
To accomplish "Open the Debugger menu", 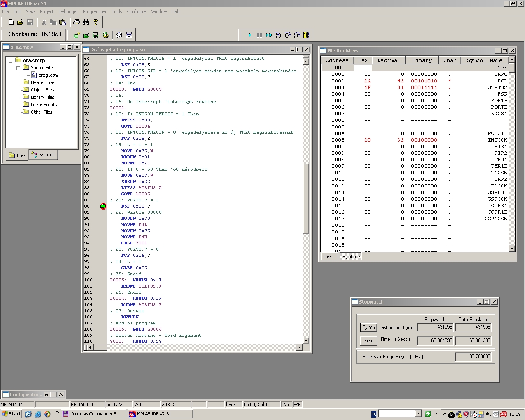I will click(68, 11).
